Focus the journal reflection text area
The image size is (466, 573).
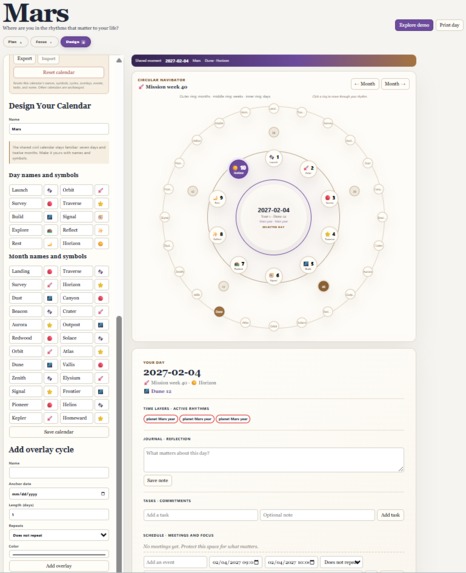point(274,460)
